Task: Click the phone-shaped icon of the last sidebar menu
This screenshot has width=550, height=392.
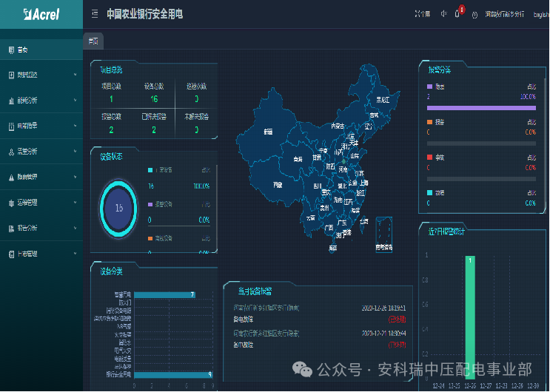Action: pyautogui.click(x=12, y=254)
